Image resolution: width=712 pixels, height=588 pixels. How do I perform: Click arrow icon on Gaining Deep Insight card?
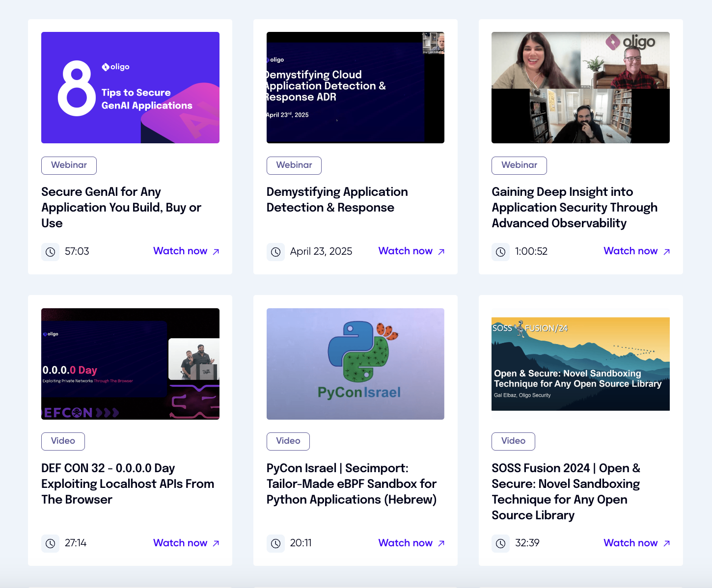[x=666, y=252]
